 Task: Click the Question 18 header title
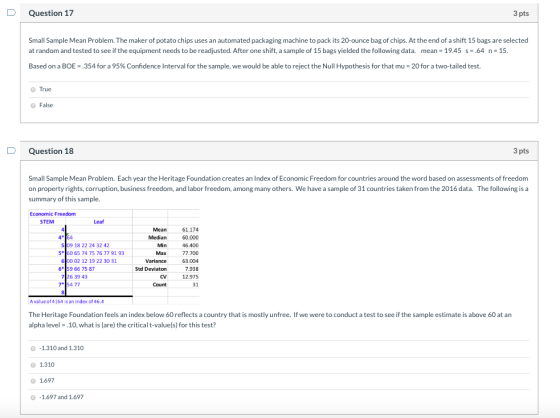51,151
